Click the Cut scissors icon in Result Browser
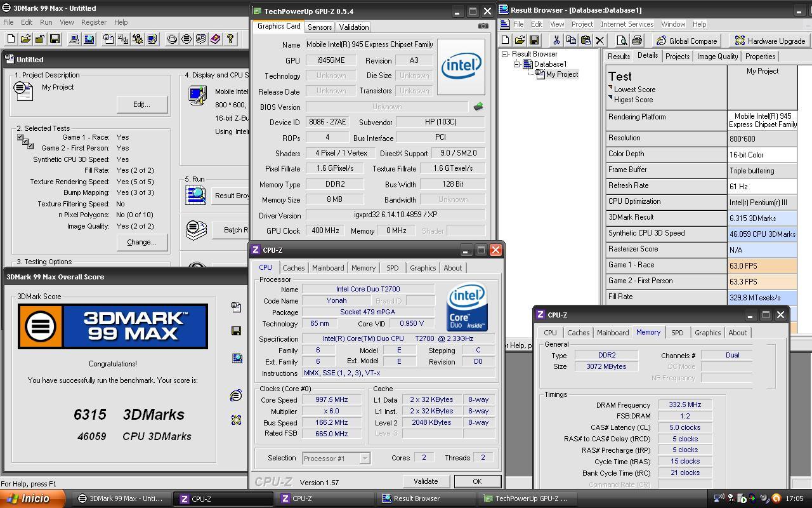This screenshot has width=812, height=508. coord(556,41)
